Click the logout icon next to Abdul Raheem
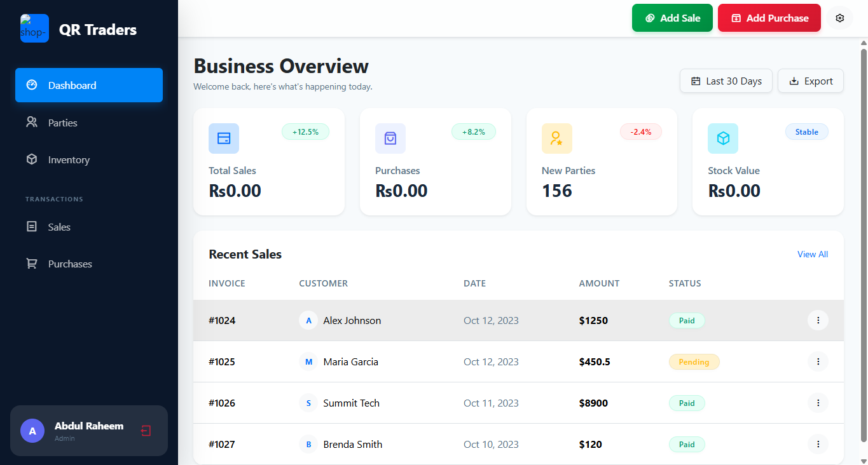Viewport: 868px width, 465px height. pyautogui.click(x=146, y=431)
